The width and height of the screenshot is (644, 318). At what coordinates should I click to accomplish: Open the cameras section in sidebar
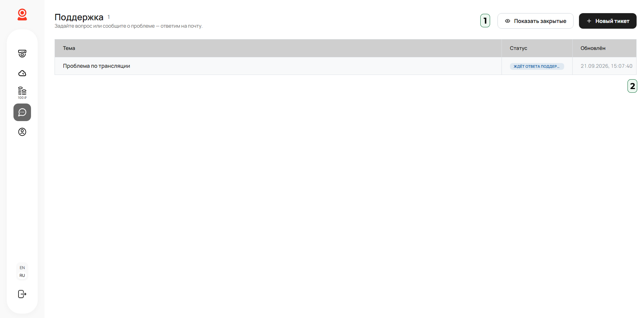(x=22, y=54)
